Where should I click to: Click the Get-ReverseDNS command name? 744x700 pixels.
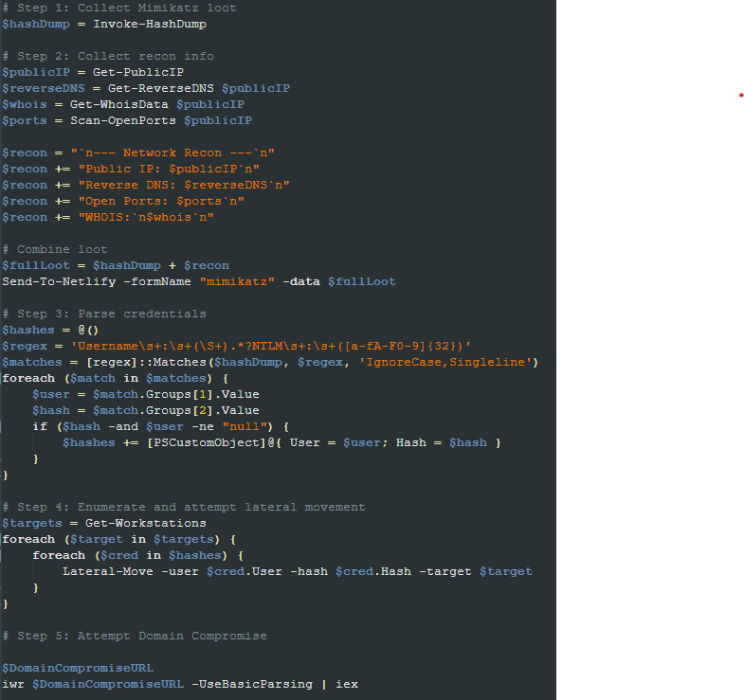[x=161, y=88]
